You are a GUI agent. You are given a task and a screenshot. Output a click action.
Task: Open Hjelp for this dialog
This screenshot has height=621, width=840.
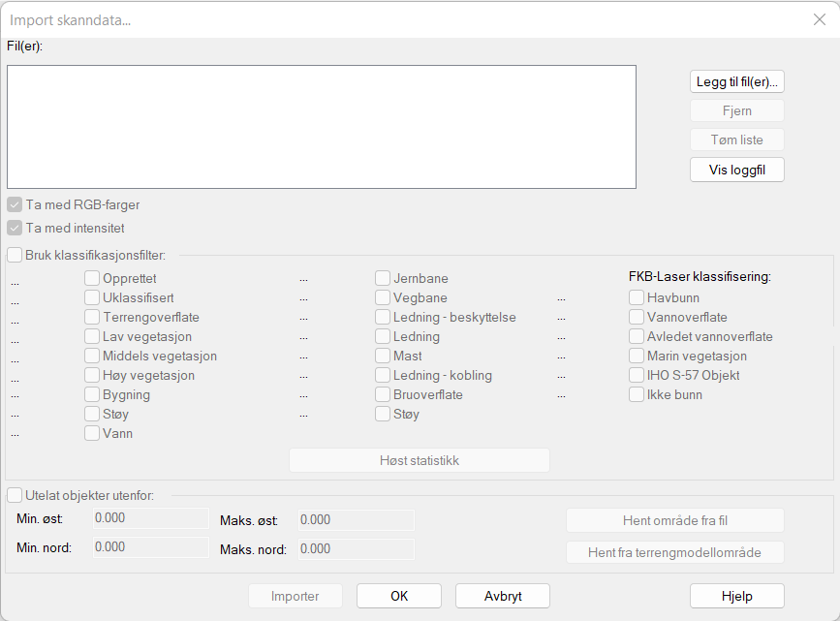pos(736,596)
